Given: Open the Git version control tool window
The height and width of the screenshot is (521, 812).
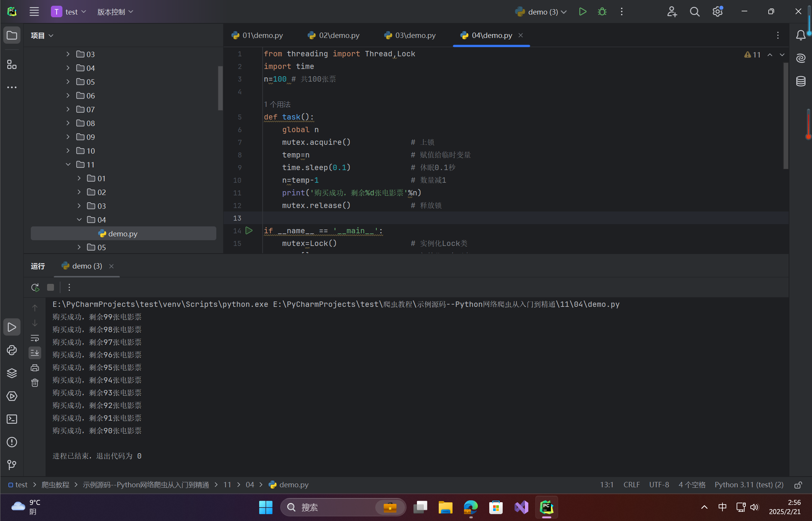Looking at the screenshot, I should (x=12, y=465).
